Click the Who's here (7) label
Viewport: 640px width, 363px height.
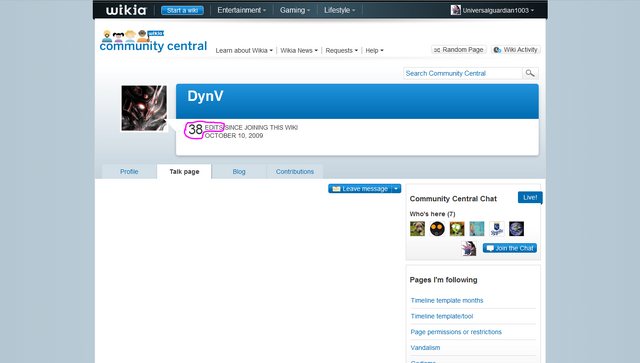432,214
